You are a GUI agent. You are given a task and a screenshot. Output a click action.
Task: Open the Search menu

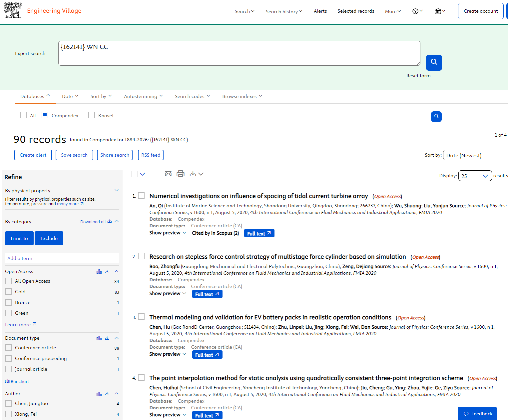[x=245, y=11]
